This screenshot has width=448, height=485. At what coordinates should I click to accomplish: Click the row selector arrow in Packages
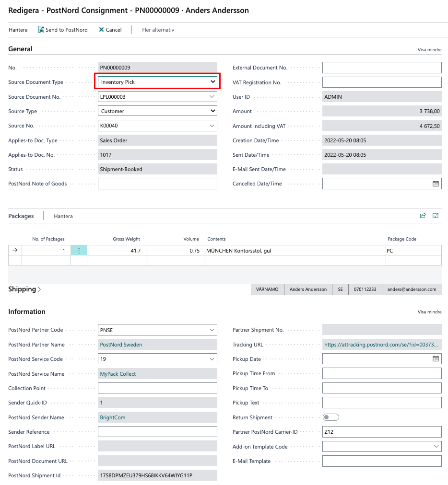click(15, 251)
